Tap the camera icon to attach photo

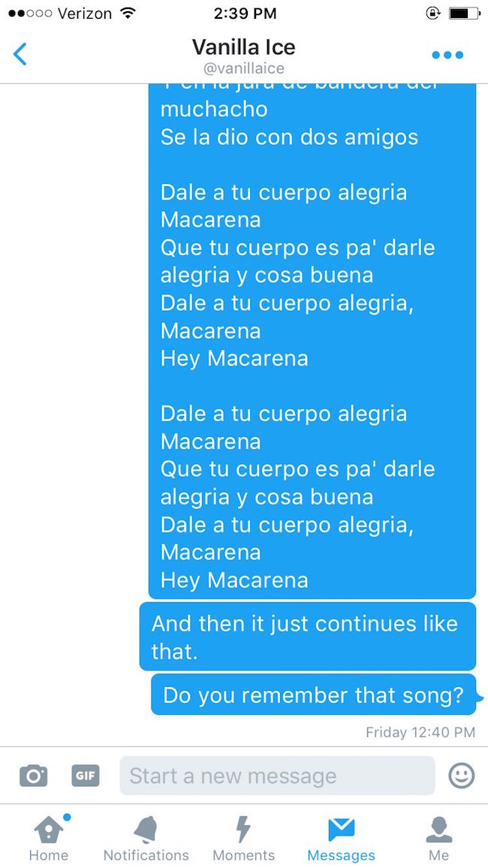[x=33, y=776]
